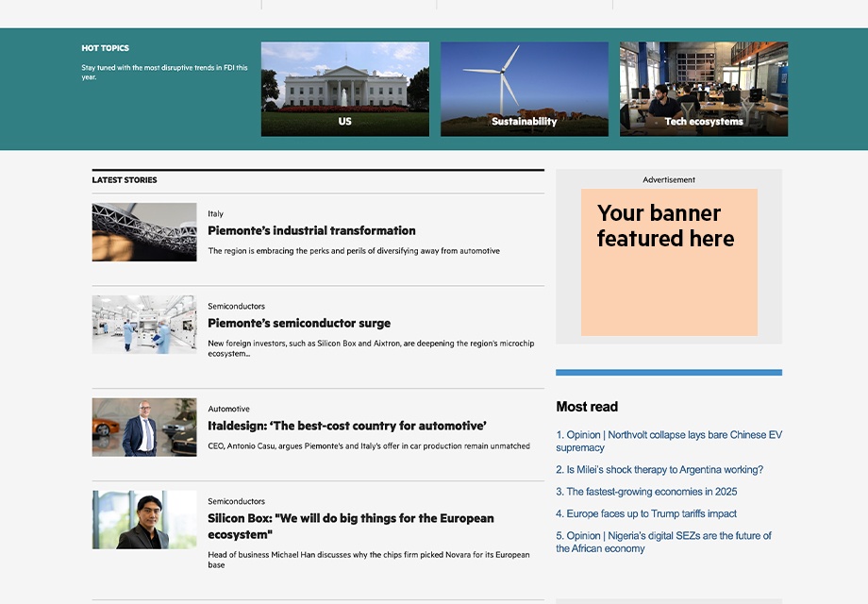Open the 'Piemonte's industrial transformation' headline
Viewport: 868px width, 604px height.
pos(311,230)
